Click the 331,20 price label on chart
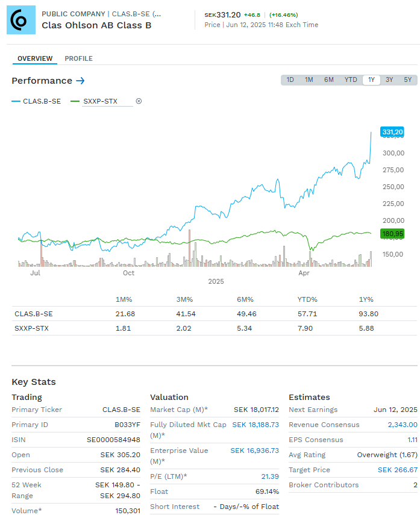 point(392,132)
